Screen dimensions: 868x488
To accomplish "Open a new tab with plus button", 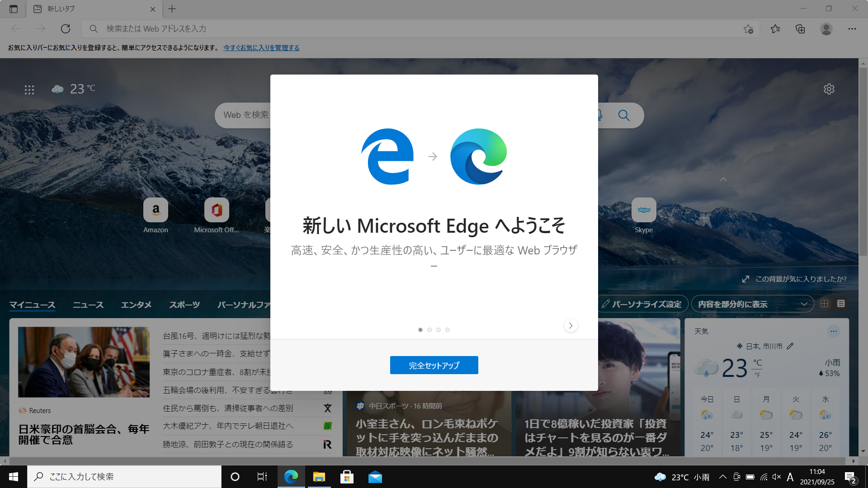I will pos(172,9).
